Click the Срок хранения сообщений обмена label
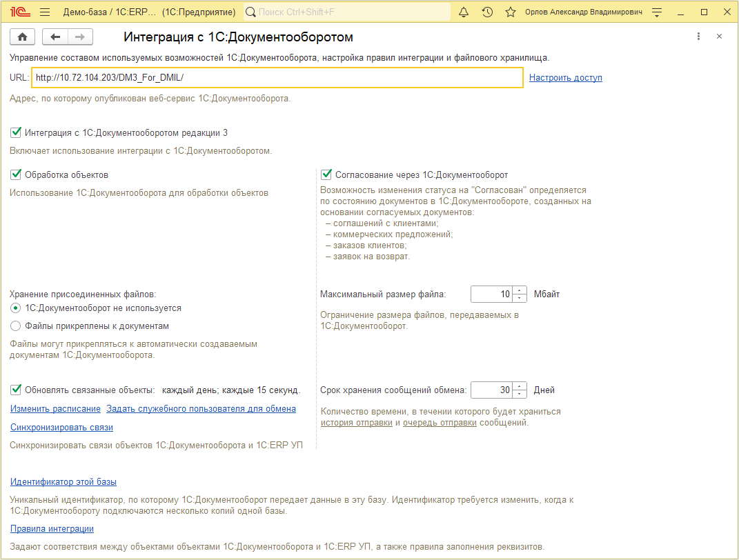This screenshot has height=560, width=739. coord(393,390)
